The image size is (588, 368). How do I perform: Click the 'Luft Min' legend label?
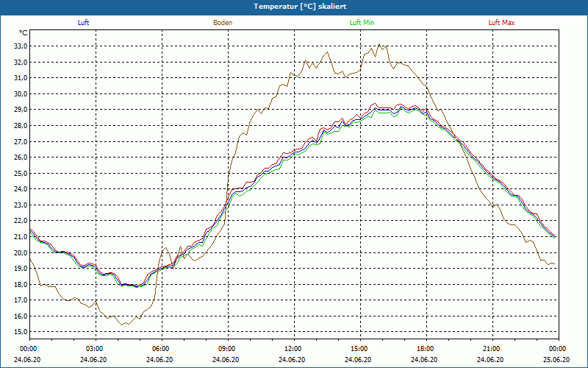pos(362,23)
